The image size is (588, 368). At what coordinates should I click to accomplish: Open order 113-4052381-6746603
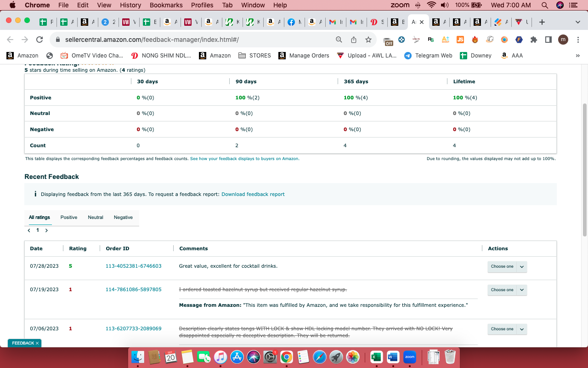click(134, 266)
